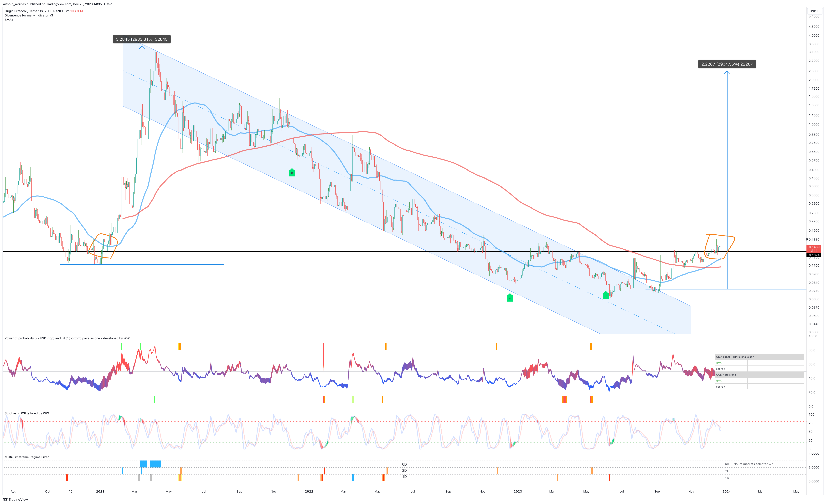This screenshot has width=826, height=504.
Task: Click the 0.0740 price axis label
Action: tap(814, 291)
